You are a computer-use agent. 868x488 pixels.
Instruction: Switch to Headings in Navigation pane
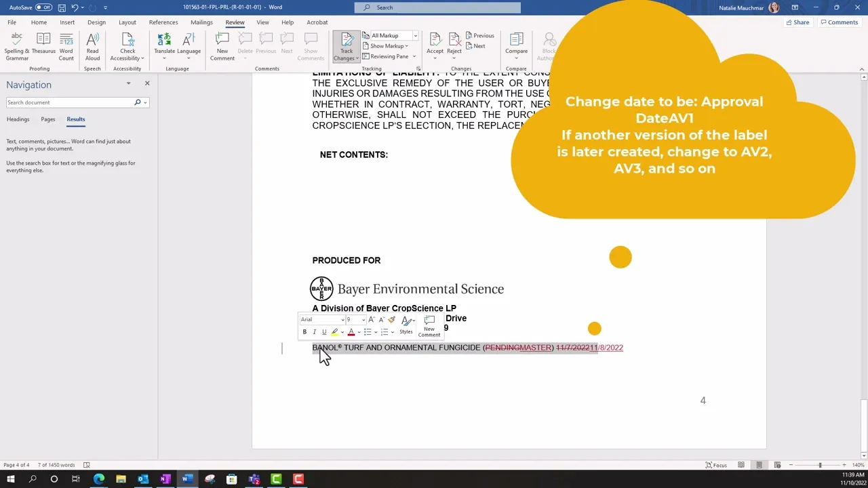18,119
